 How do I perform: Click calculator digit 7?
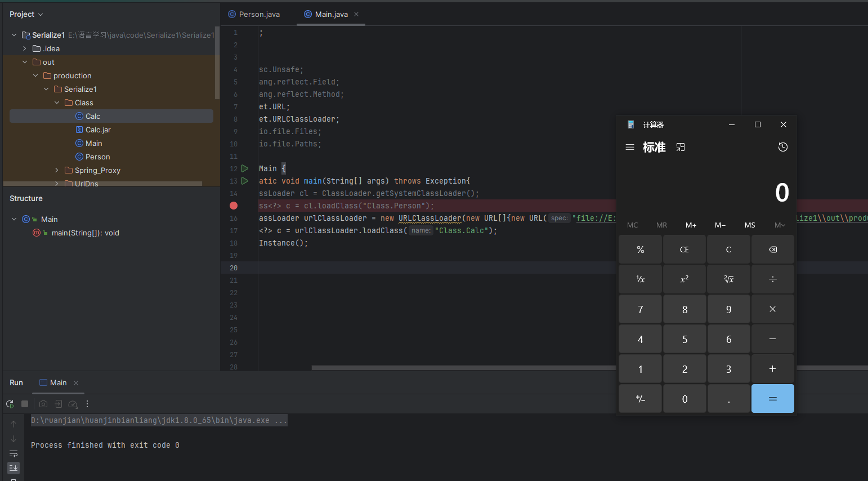click(x=640, y=309)
